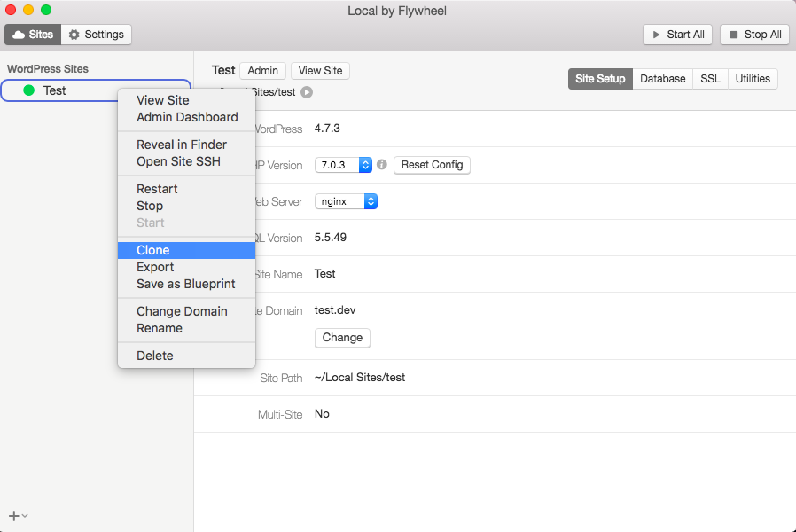Open the Web Server nginx dropdown

[347, 201]
